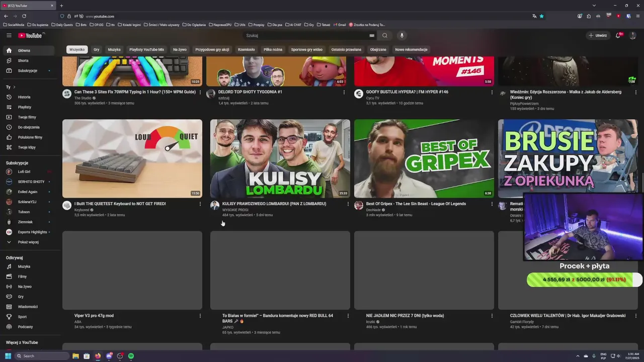Viewport: 644px width, 362px height.
Task: Open the browser tab list dropdown
Action: point(594,6)
